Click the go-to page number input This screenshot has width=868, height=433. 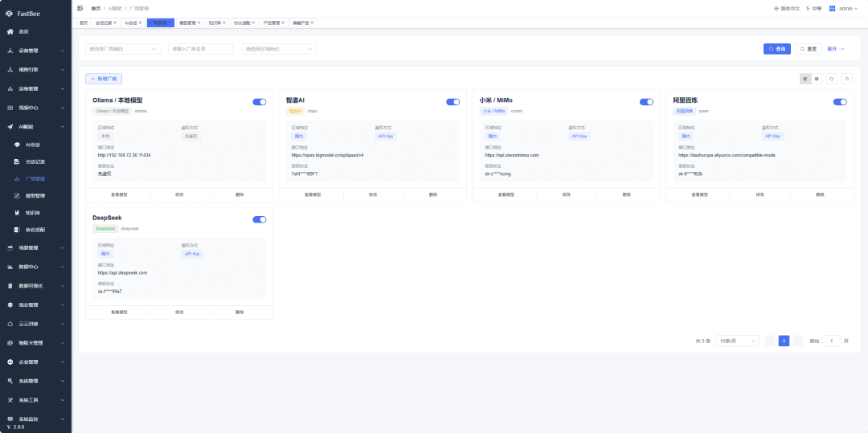click(832, 341)
